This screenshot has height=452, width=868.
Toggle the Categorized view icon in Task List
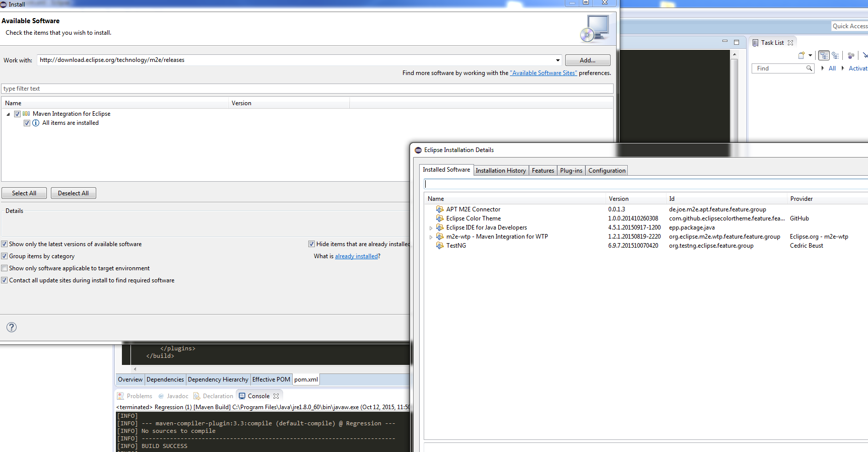click(824, 55)
